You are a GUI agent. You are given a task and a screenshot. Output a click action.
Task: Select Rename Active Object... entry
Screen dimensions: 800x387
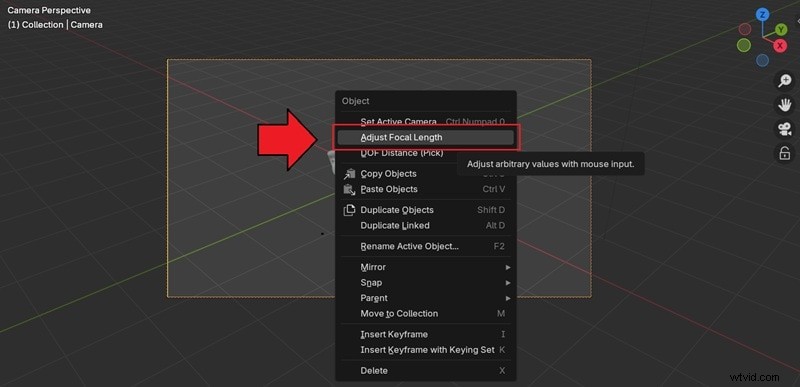pyautogui.click(x=426, y=246)
